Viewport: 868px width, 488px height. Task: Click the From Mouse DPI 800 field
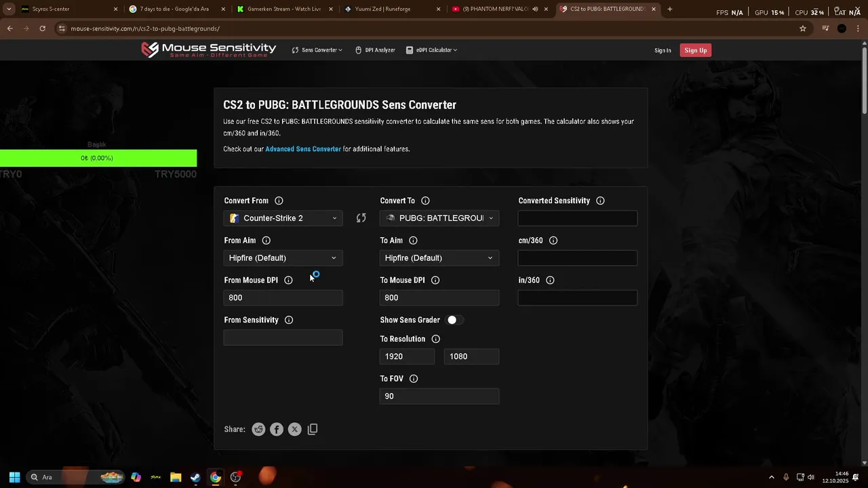click(283, 298)
